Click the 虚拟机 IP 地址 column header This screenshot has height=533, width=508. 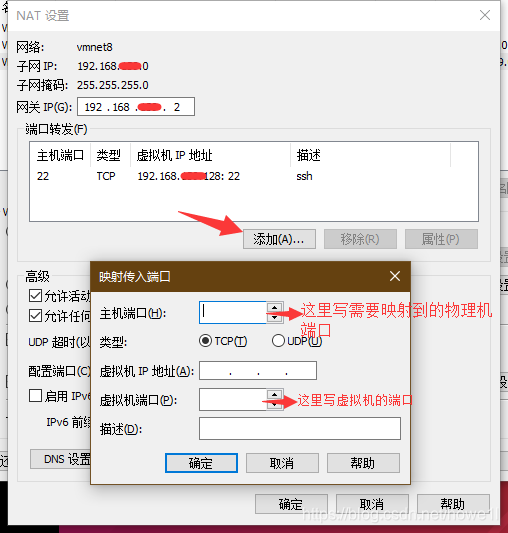coord(210,155)
